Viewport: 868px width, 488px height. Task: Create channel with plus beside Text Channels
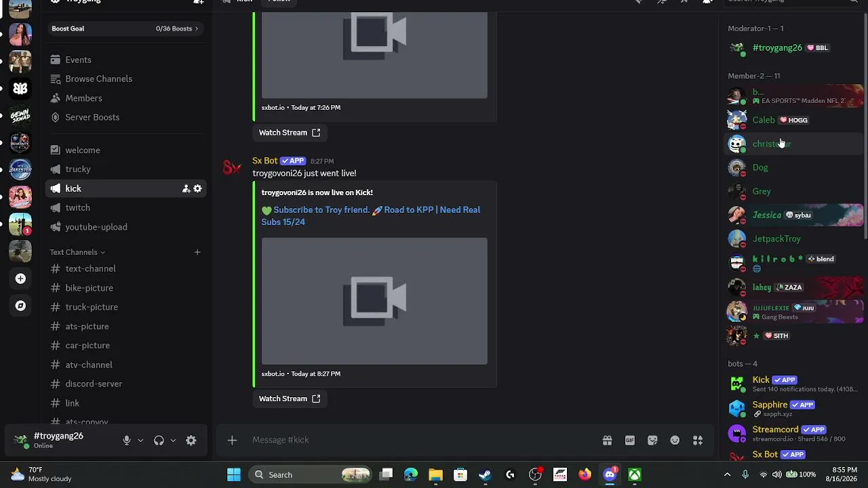coord(197,252)
